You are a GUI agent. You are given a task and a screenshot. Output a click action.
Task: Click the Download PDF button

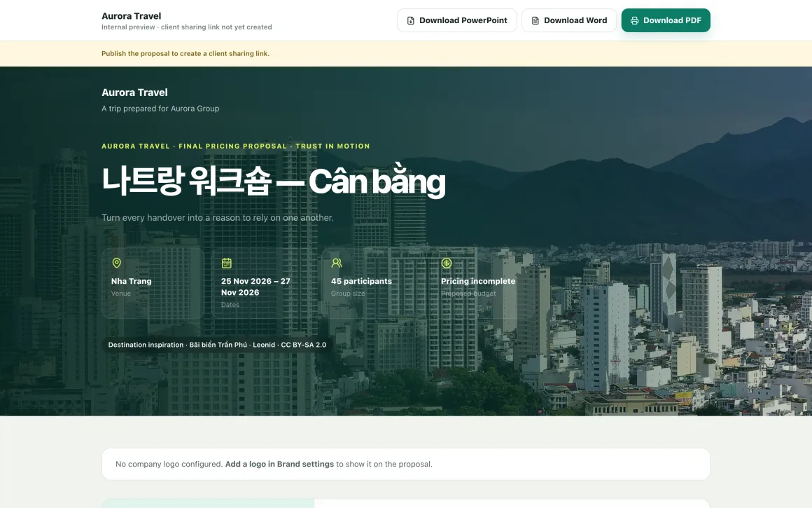point(666,20)
